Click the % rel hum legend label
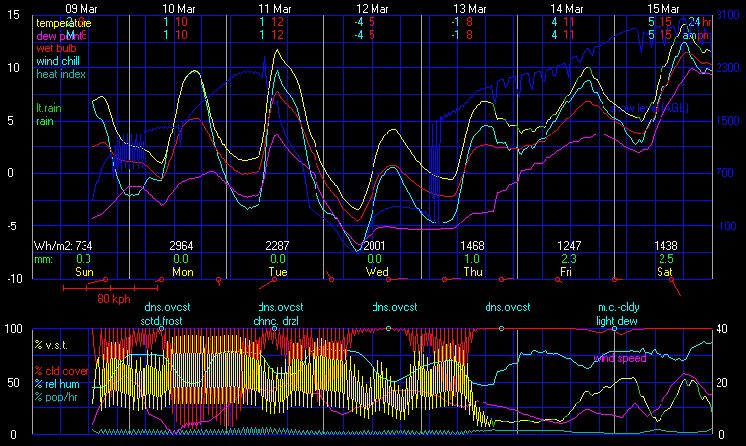 57,384
